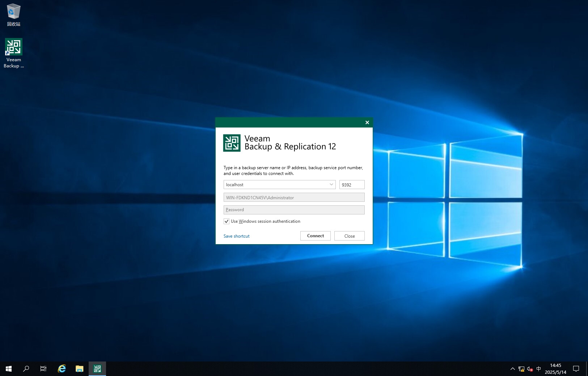Image resolution: width=588 pixels, height=376 pixels.
Task: Select the Veeam app taskbar button
Action: click(97, 369)
